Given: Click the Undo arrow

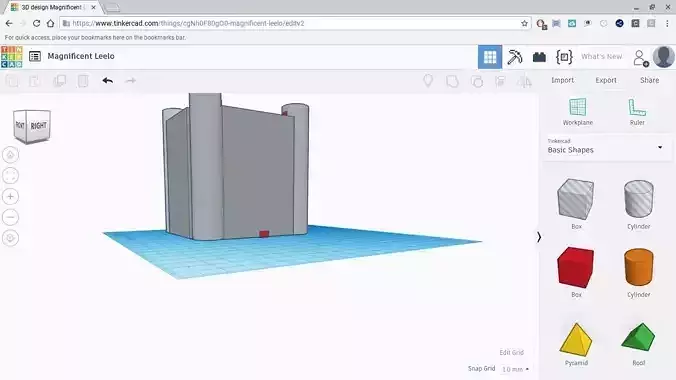Looking at the screenshot, I should pos(108,81).
